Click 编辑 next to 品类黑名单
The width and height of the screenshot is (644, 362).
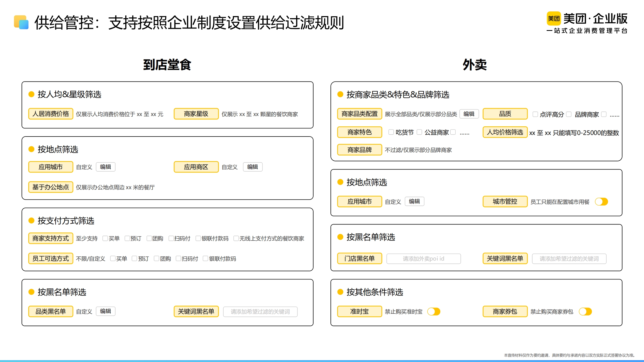pyautogui.click(x=106, y=311)
